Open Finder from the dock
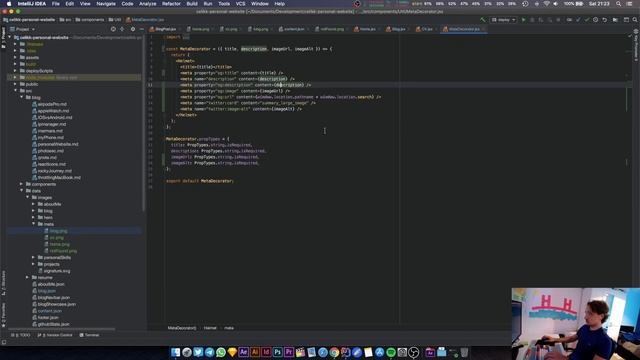This screenshot has width=640, height=360. [x=176, y=352]
